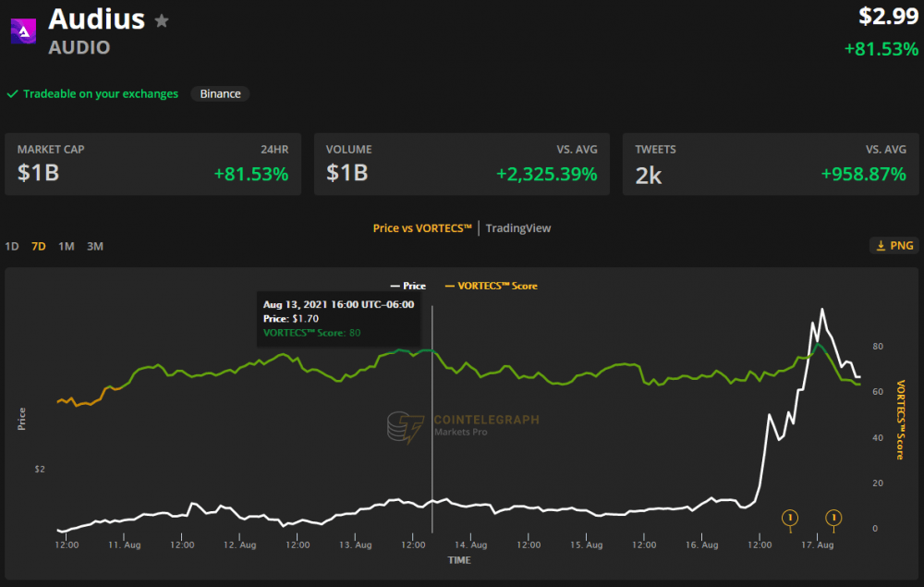Click the PNG download arrow icon

(x=881, y=246)
